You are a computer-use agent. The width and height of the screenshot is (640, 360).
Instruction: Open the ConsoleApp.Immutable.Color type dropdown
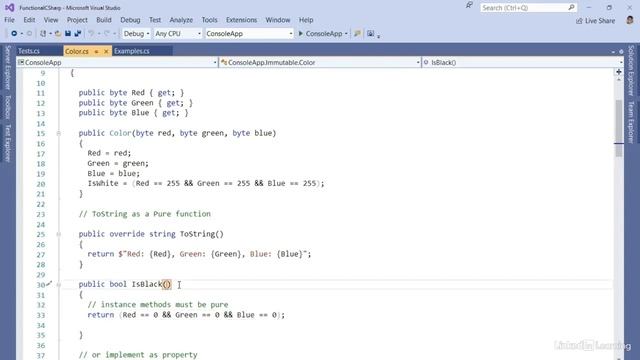tap(320, 62)
